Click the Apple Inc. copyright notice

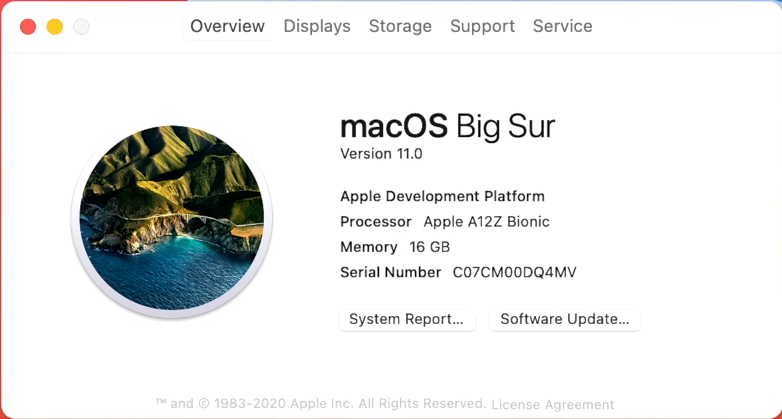[x=321, y=404]
